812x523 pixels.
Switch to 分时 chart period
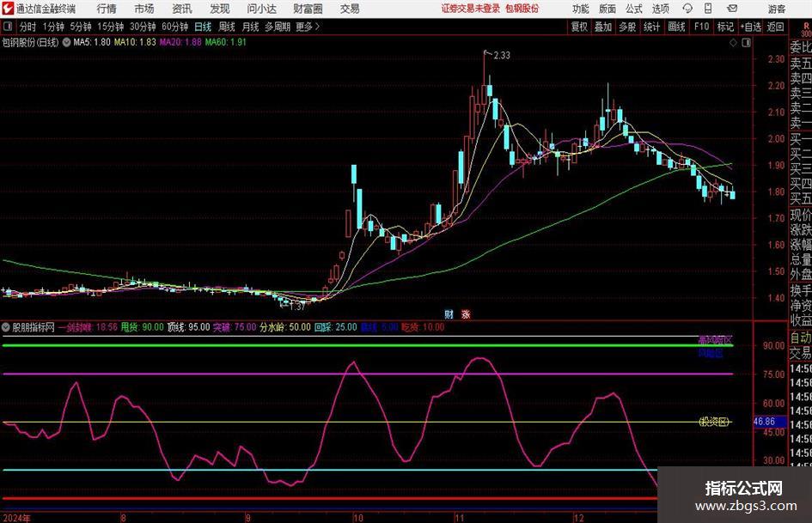28,27
